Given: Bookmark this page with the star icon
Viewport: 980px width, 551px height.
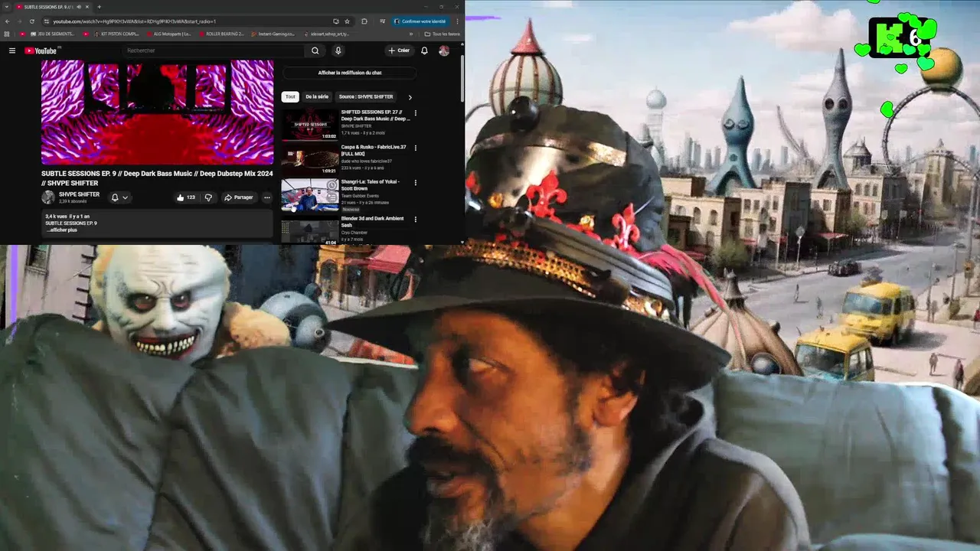Looking at the screenshot, I should coord(347,21).
